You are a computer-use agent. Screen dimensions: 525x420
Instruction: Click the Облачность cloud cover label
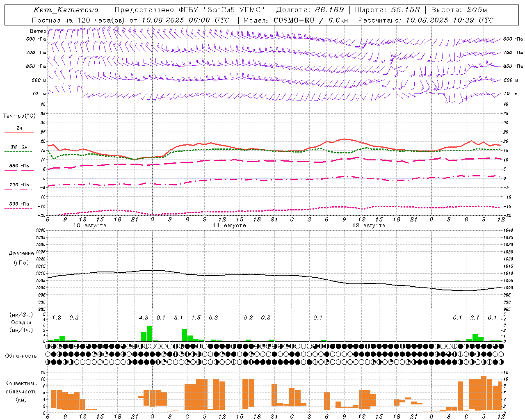[x=21, y=356]
